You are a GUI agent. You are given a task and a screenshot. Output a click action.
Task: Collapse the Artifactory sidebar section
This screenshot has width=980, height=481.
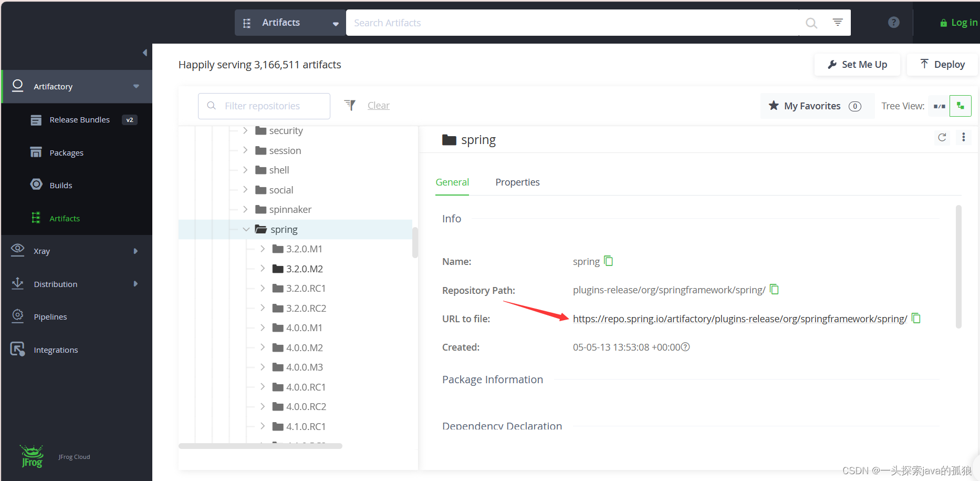[136, 86]
